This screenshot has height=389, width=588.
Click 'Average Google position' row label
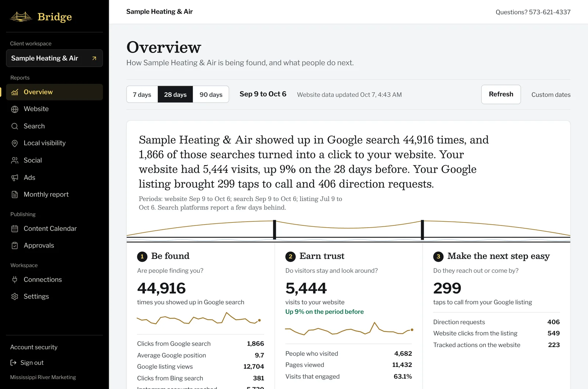click(172, 355)
